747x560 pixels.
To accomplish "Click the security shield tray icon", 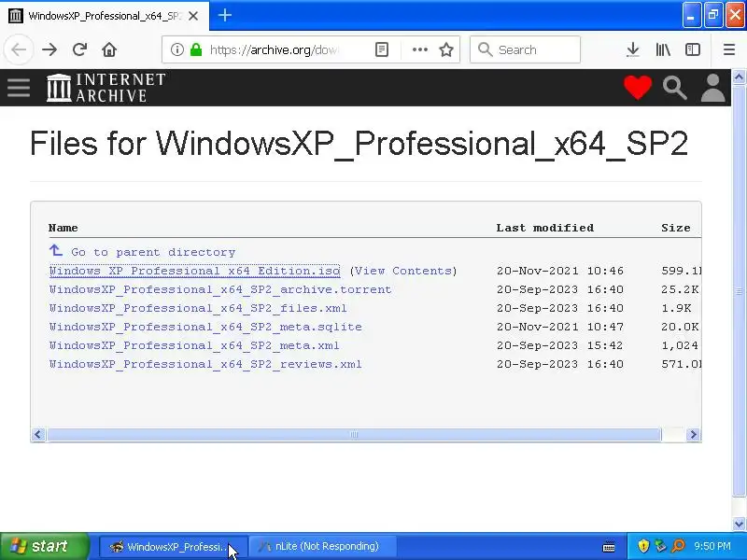I will coord(643,546).
